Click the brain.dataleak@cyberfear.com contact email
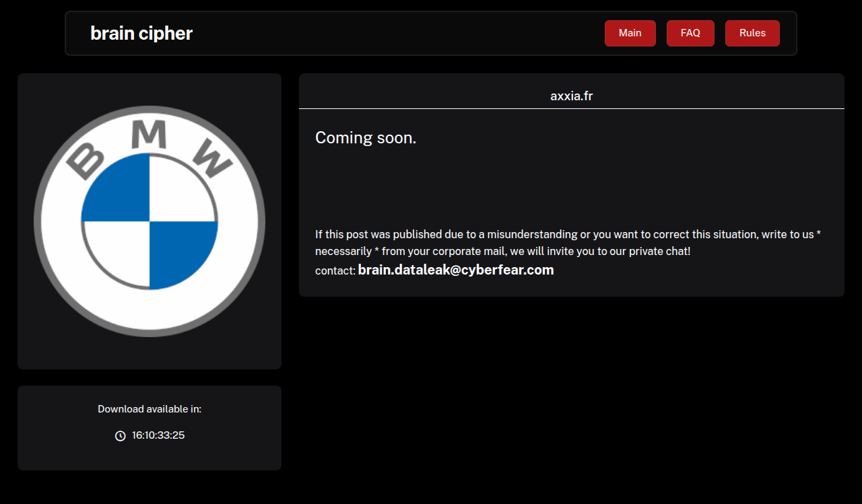This screenshot has width=862, height=504. [x=456, y=270]
